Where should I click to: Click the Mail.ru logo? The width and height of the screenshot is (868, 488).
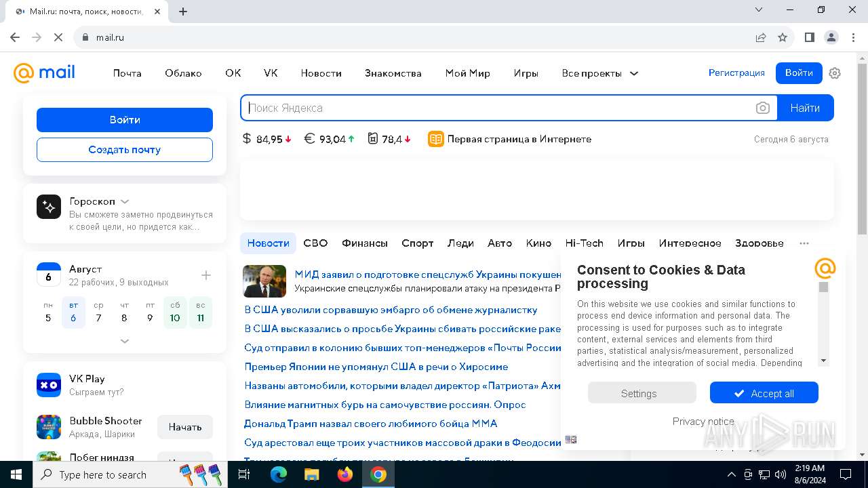click(44, 73)
